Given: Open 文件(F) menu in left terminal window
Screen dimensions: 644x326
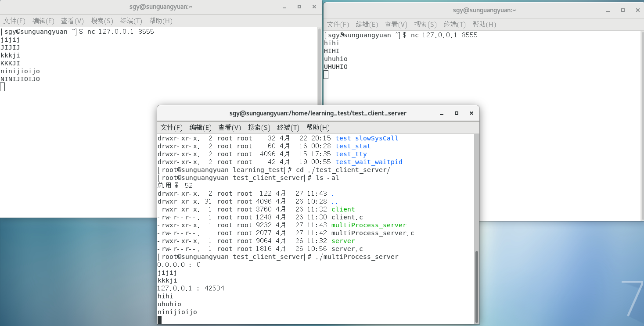Looking at the screenshot, I should [14, 21].
